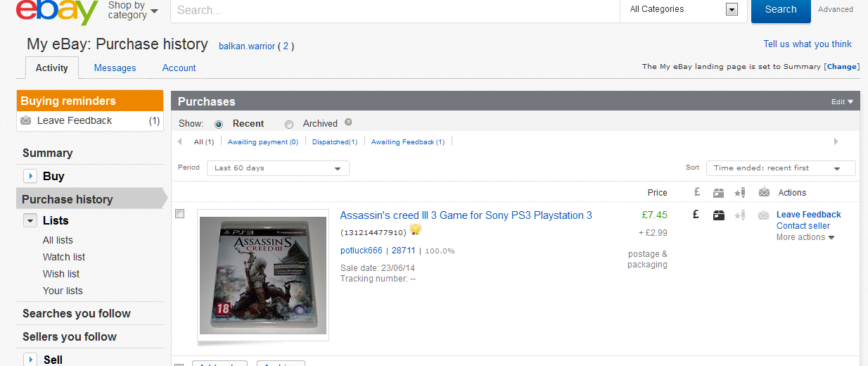Image resolution: width=868 pixels, height=366 pixels.
Task: Click the item number 131214477910
Action: coord(374,232)
